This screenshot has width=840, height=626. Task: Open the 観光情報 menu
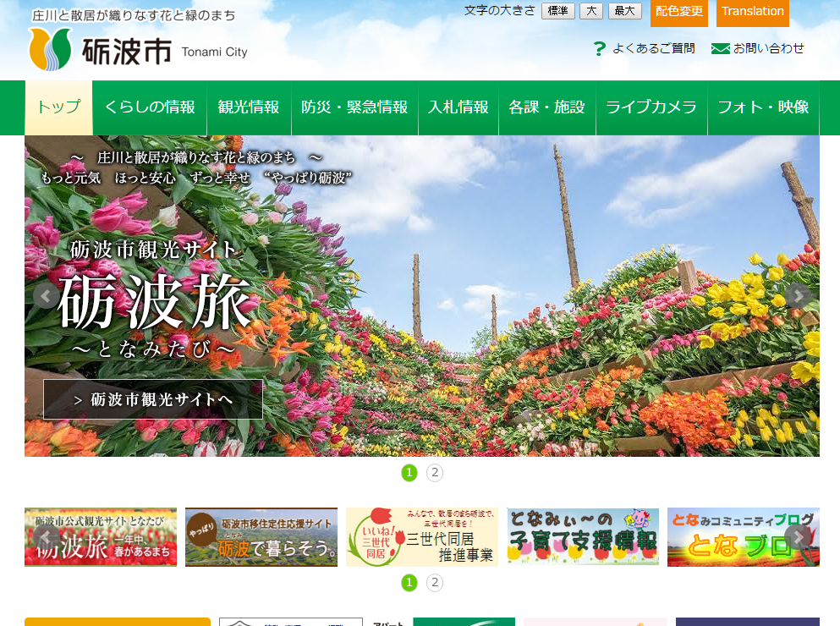tap(249, 107)
